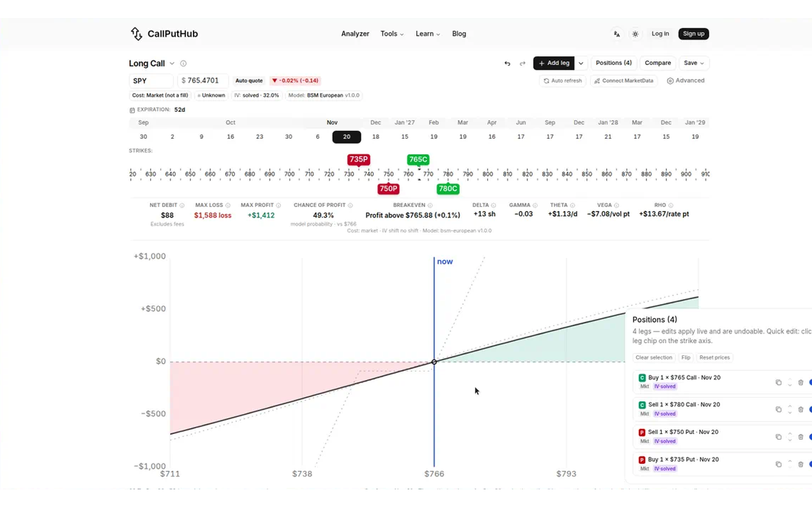Click the Flip button in Positions panel
This screenshot has height=508, width=812.
pyautogui.click(x=686, y=357)
